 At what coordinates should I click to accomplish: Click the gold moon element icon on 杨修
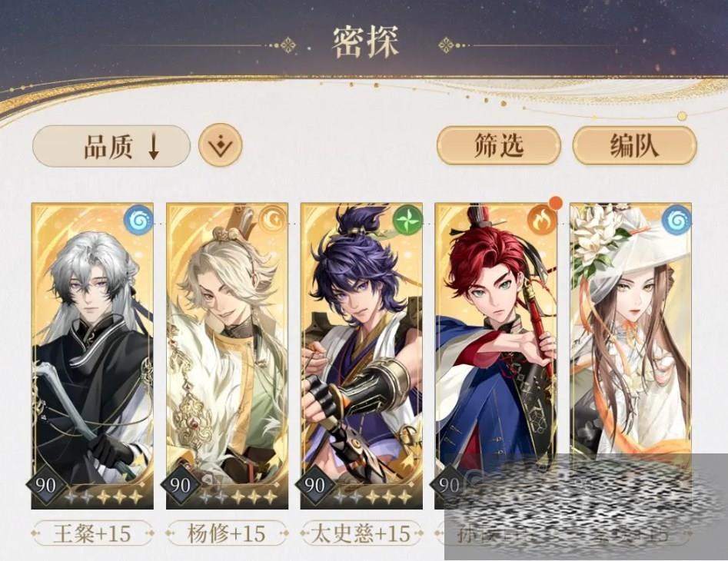click(273, 220)
